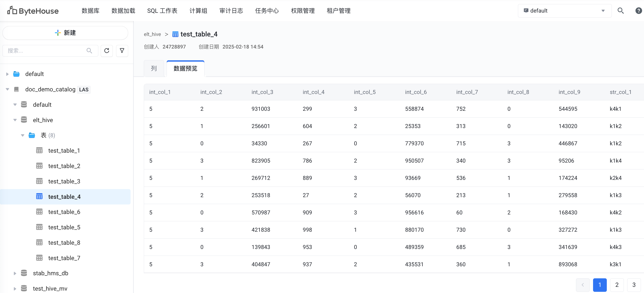
Task: Collapse the doc_demo_catalog node
Action: (x=7, y=89)
